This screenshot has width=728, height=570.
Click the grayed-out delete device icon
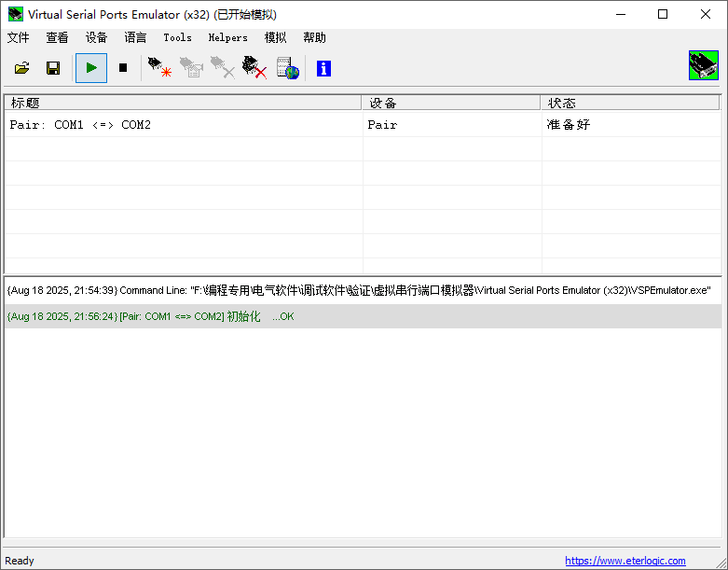223,68
